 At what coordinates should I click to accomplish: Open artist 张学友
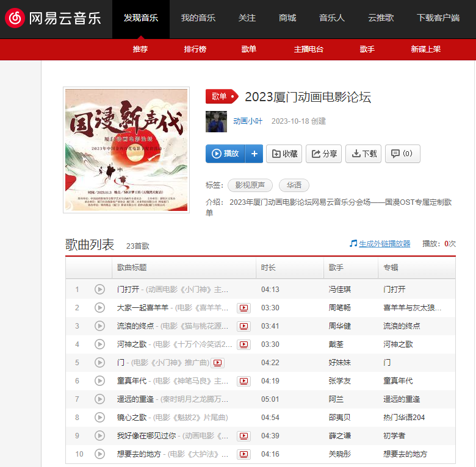[x=340, y=381]
